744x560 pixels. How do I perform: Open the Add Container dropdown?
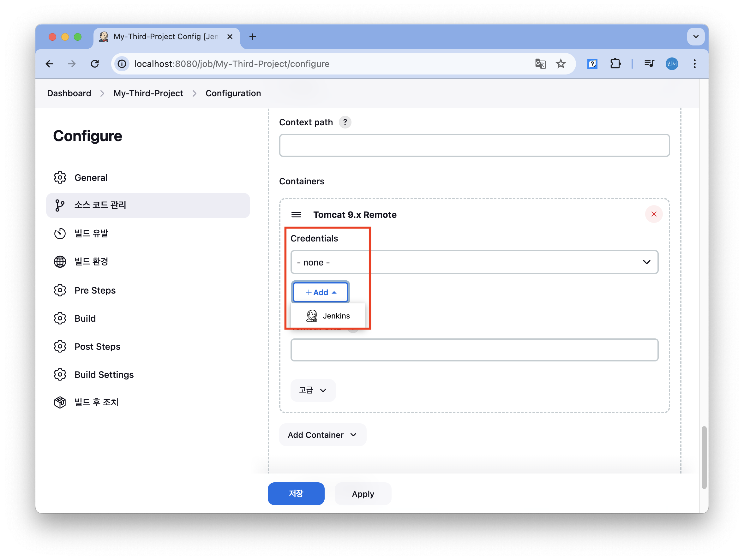pyautogui.click(x=322, y=435)
